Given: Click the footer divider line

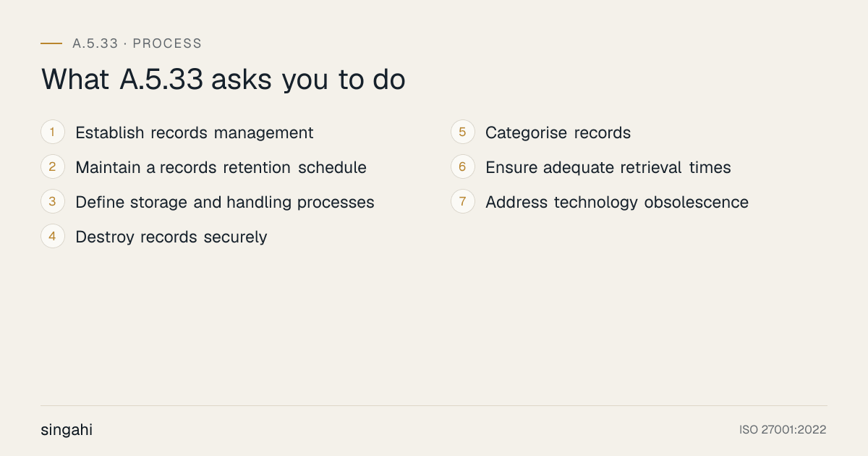Looking at the screenshot, I should coord(434,405).
